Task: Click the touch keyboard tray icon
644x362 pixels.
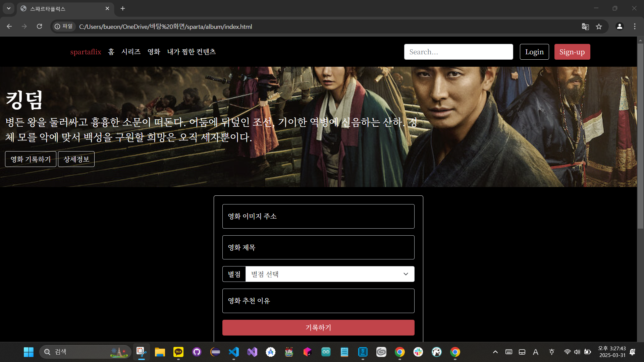Action: [508, 352]
